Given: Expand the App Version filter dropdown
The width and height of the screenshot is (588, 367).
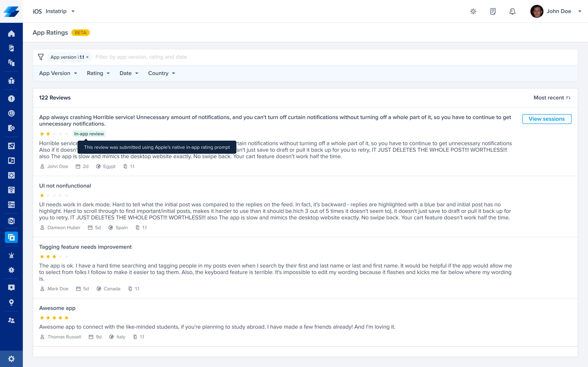Looking at the screenshot, I should [x=58, y=73].
